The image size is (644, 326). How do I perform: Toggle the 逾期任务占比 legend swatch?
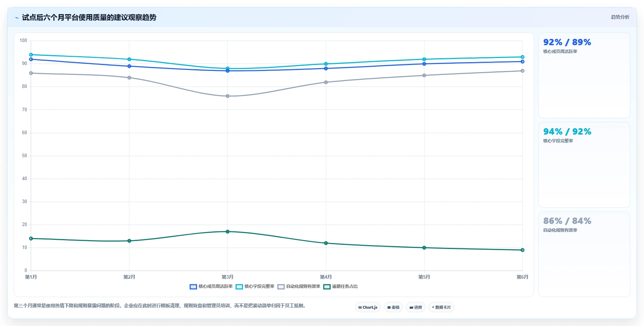coord(327,287)
